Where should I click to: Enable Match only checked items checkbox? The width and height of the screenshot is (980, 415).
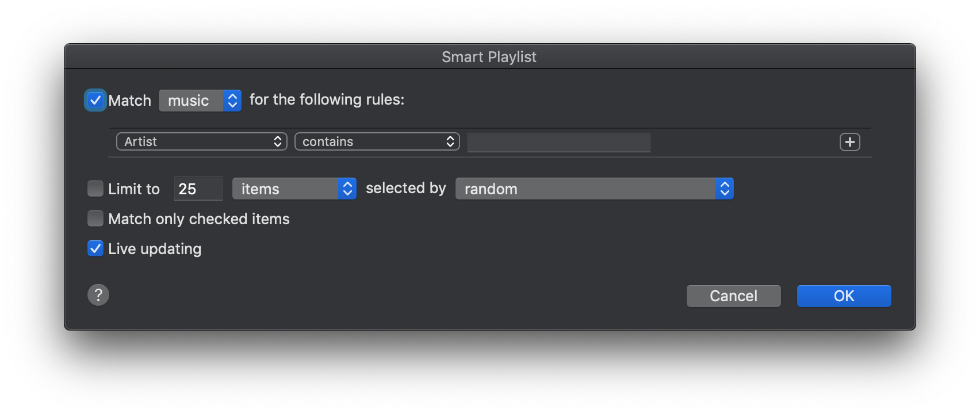coord(95,218)
